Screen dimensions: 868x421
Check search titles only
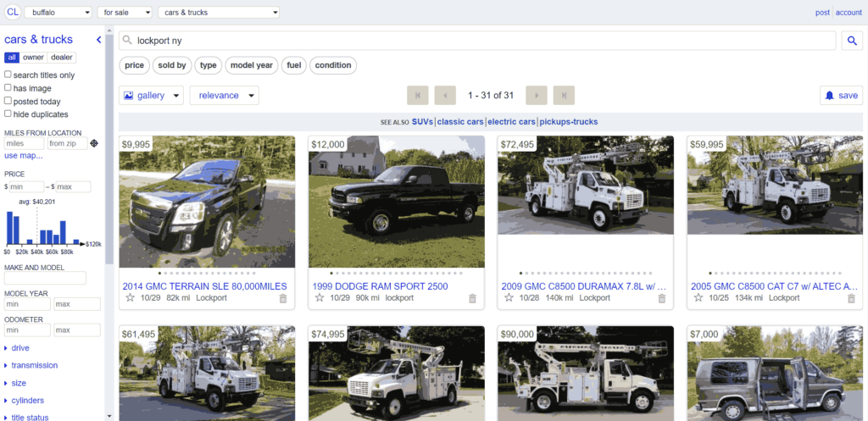[x=8, y=75]
